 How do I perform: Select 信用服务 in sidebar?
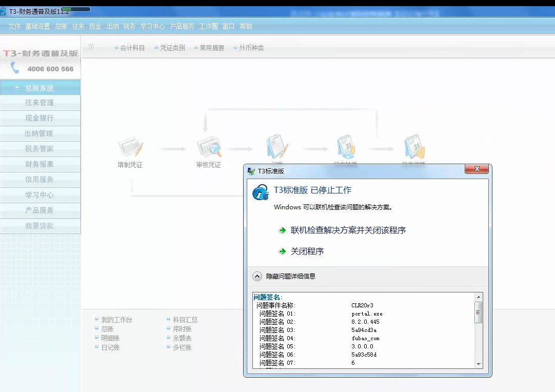[40, 180]
